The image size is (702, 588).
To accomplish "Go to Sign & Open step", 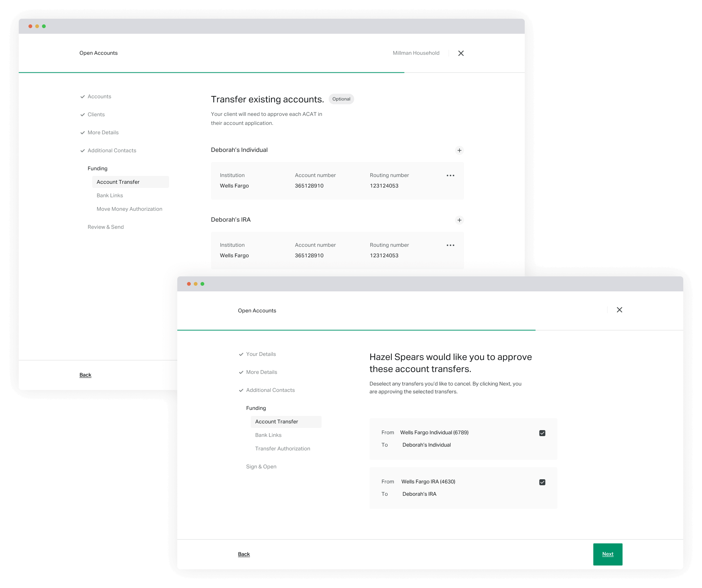I will tap(261, 466).
